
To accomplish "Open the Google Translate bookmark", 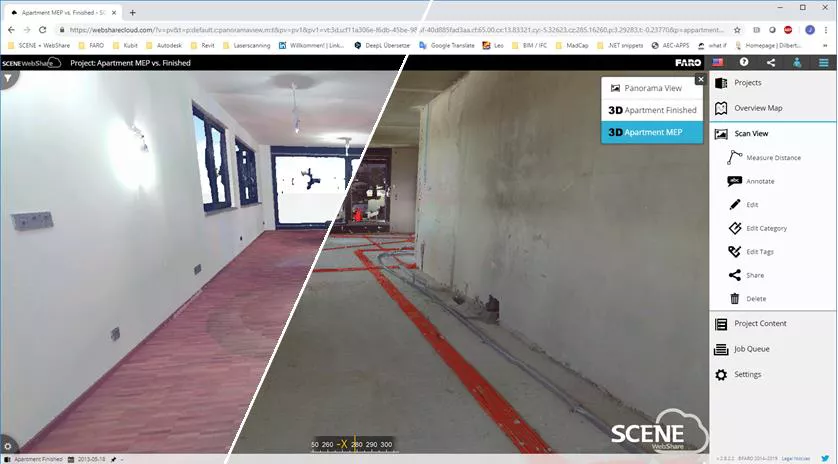I will [x=447, y=45].
